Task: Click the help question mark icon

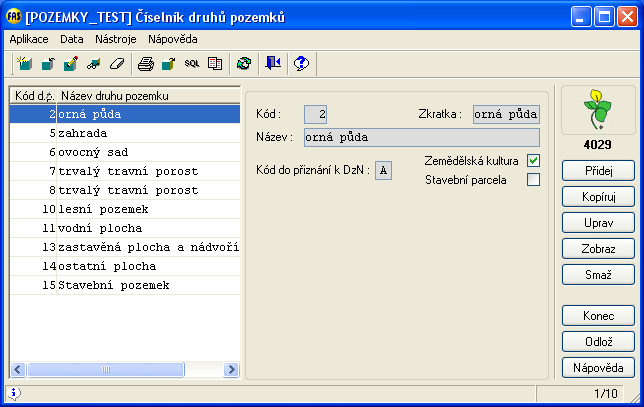Action: point(301,64)
